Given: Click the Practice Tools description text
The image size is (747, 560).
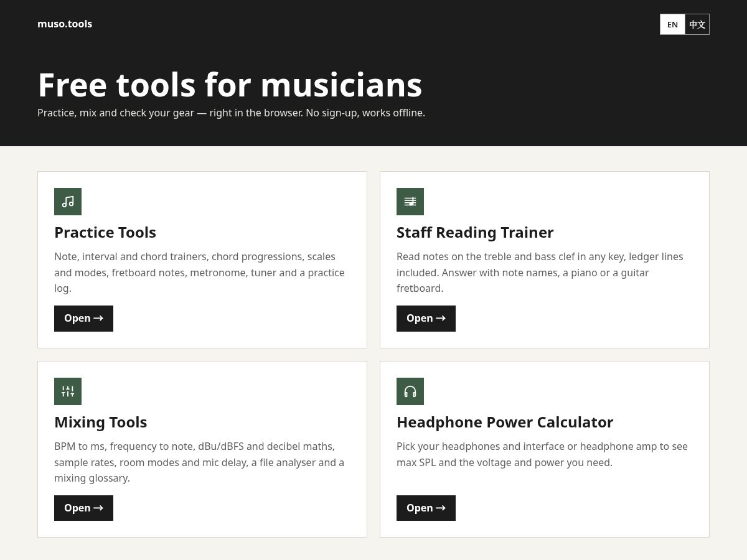Looking at the screenshot, I should click(199, 273).
